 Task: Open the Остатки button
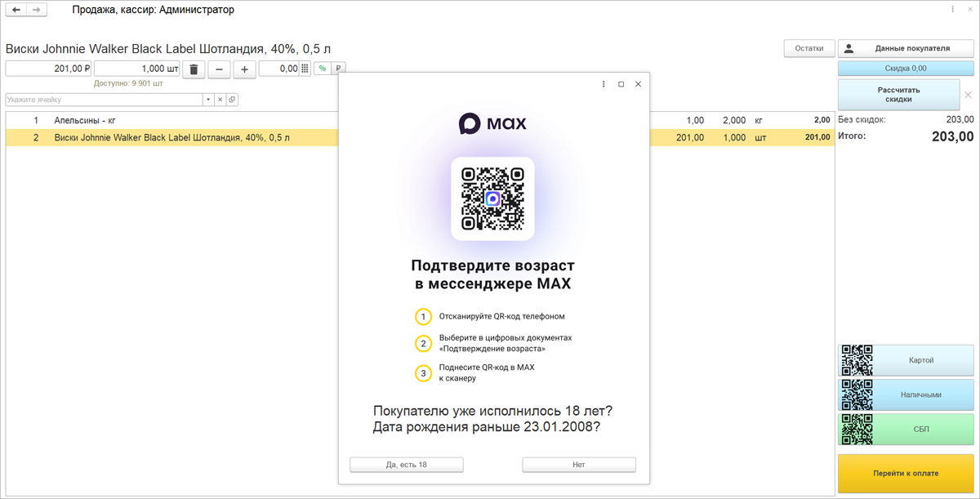coord(809,48)
